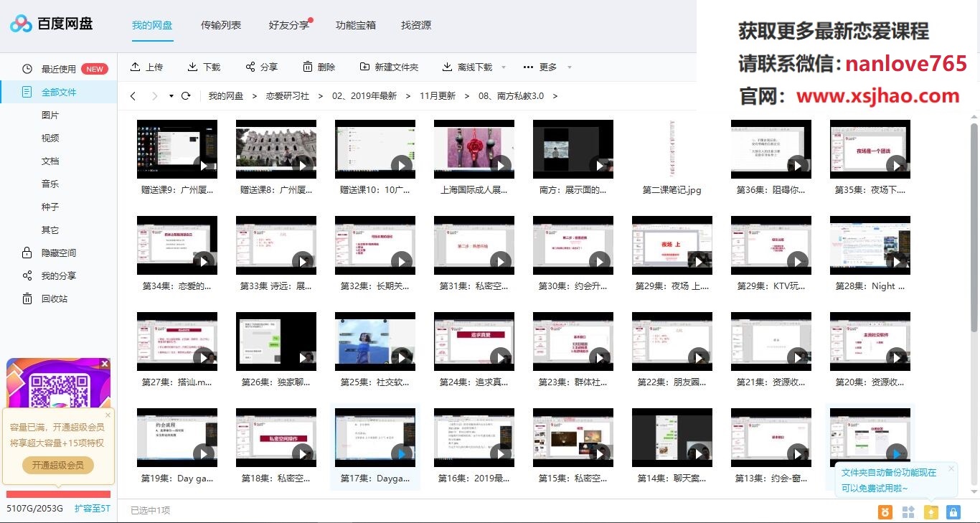Click the 隐藏空间 lock icon in sidebar
980x523 pixels.
[x=27, y=253]
